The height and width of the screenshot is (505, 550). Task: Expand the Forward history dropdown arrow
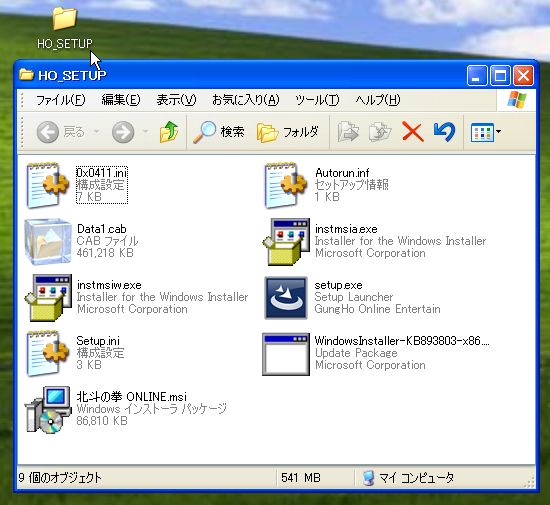click(146, 132)
